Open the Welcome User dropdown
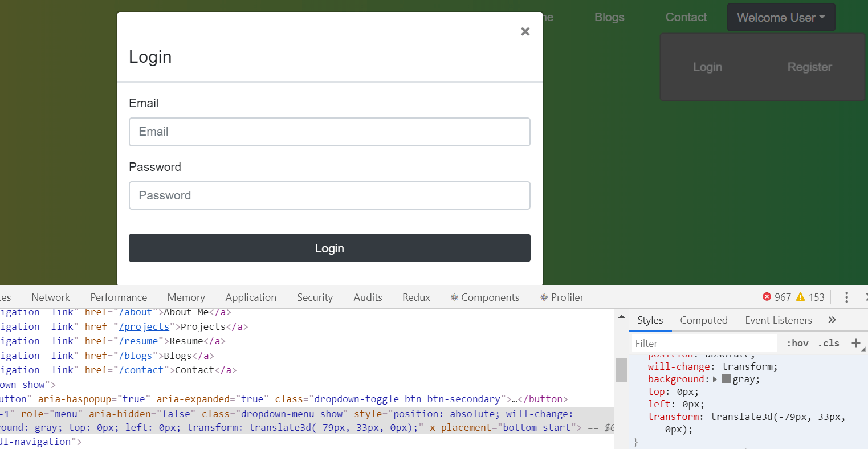Viewport: 868px width, 449px height. coord(781,17)
